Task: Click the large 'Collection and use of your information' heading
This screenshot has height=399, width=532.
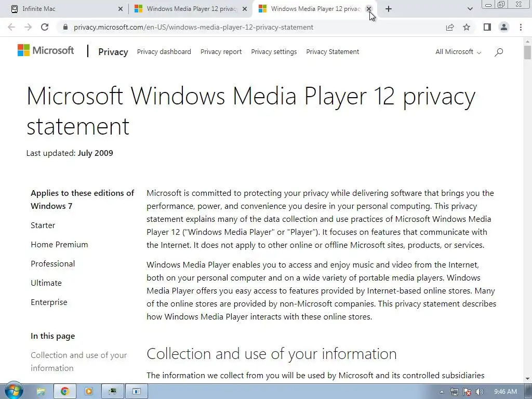Action: coord(271,354)
